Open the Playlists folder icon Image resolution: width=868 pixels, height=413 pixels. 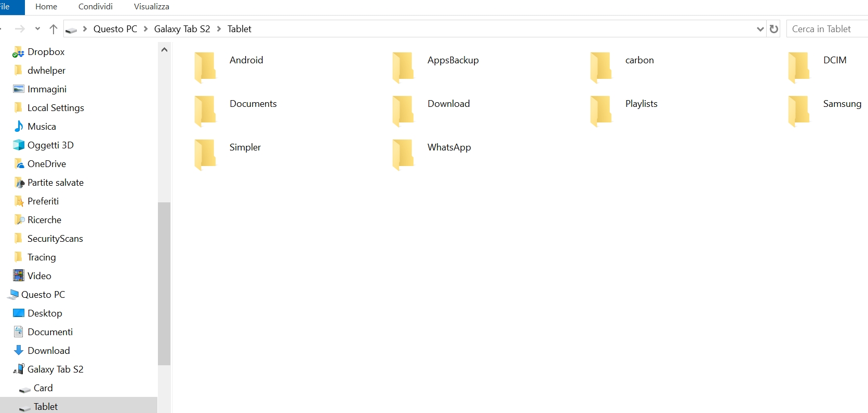601,111
